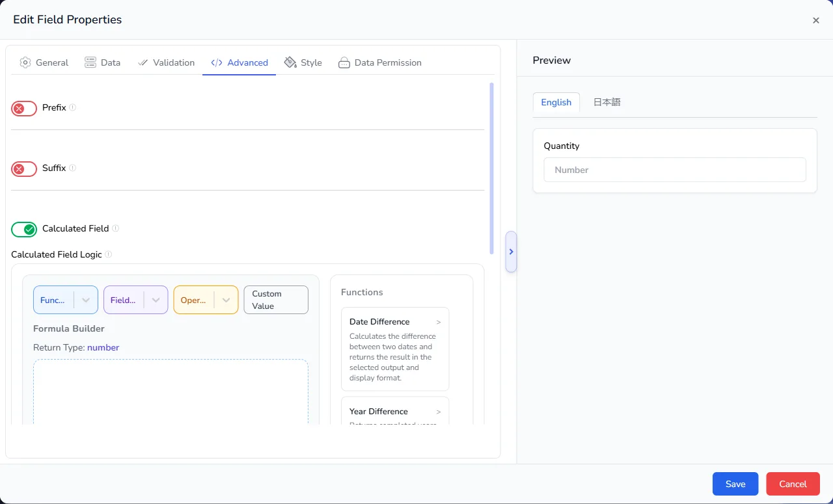Click the Suffix info icon
The image size is (833, 504).
[x=72, y=168]
